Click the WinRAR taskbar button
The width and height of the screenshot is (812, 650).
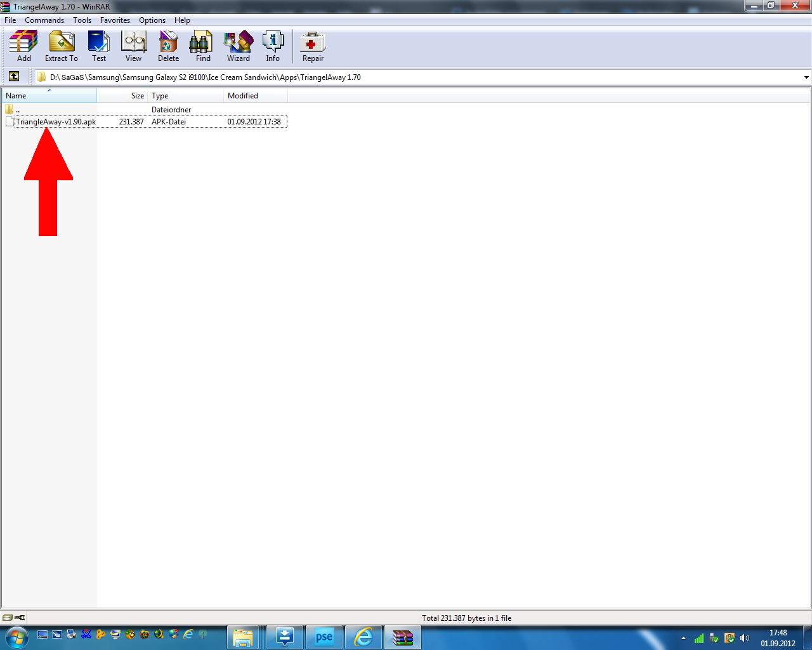point(403,637)
